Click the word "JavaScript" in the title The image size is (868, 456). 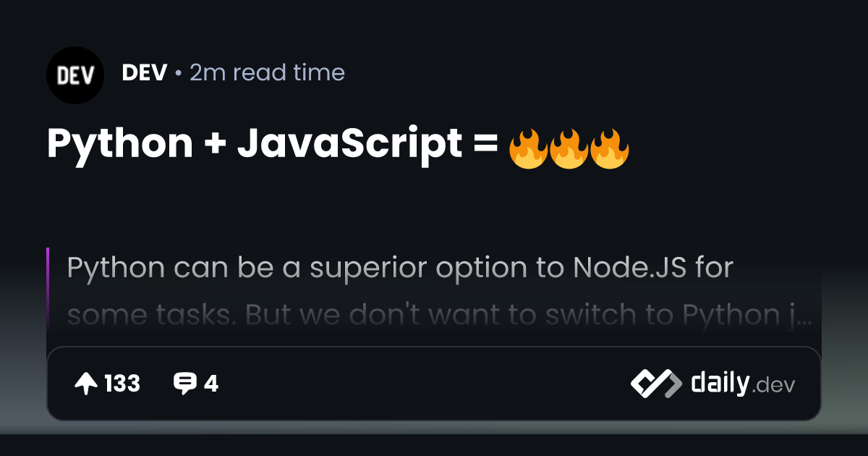349,143
